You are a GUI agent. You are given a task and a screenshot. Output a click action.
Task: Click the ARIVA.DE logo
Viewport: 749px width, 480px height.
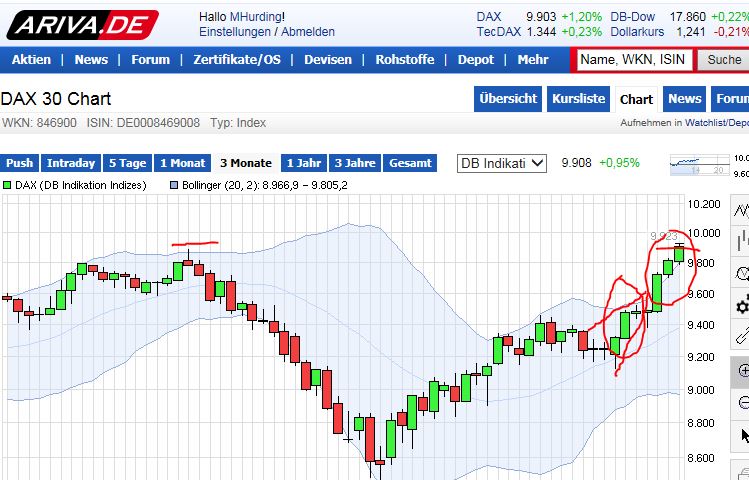(x=82, y=25)
